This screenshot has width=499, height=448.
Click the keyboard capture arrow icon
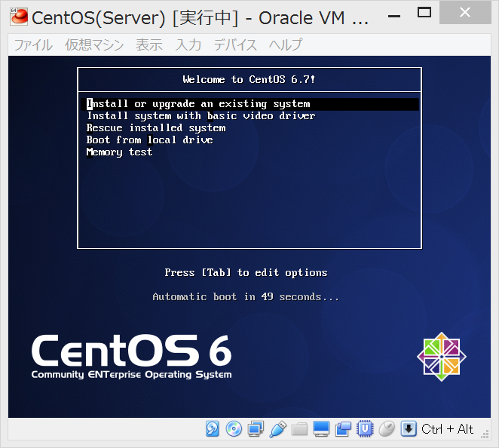click(x=409, y=429)
